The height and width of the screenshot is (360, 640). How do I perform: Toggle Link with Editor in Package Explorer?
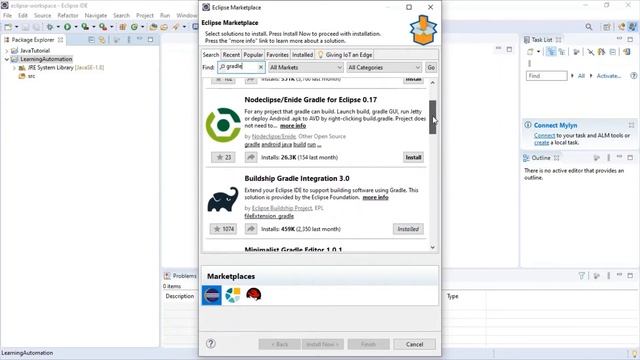click(x=102, y=40)
